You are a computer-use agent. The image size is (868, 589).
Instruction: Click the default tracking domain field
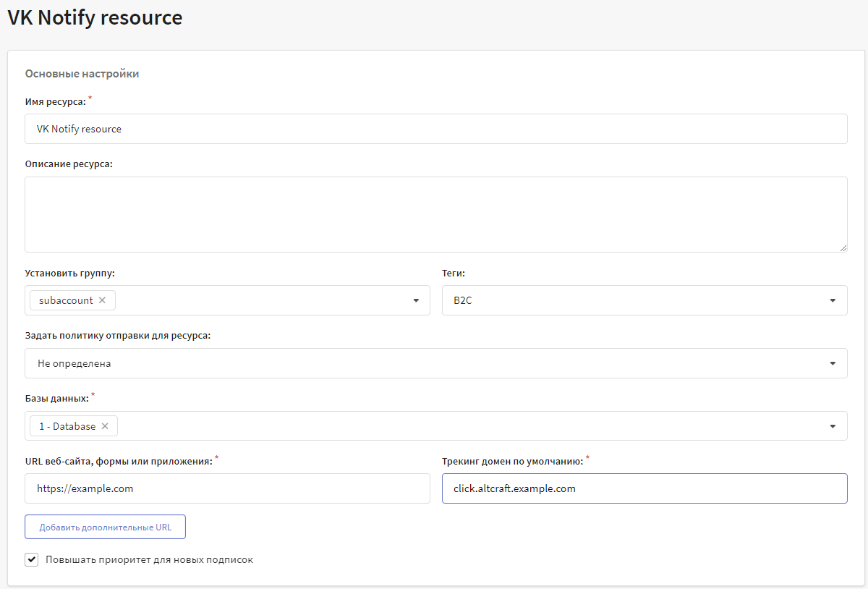point(644,488)
